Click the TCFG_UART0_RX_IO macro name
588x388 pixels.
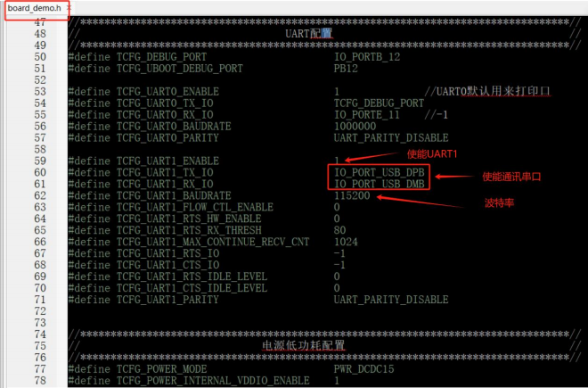(165, 115)
